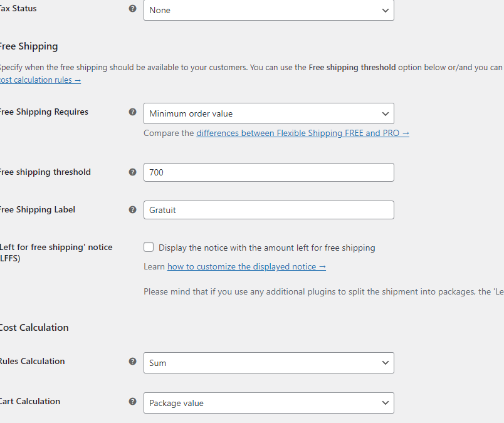Click the Free shipping threshold field with 700

click(x=268, y=172)
